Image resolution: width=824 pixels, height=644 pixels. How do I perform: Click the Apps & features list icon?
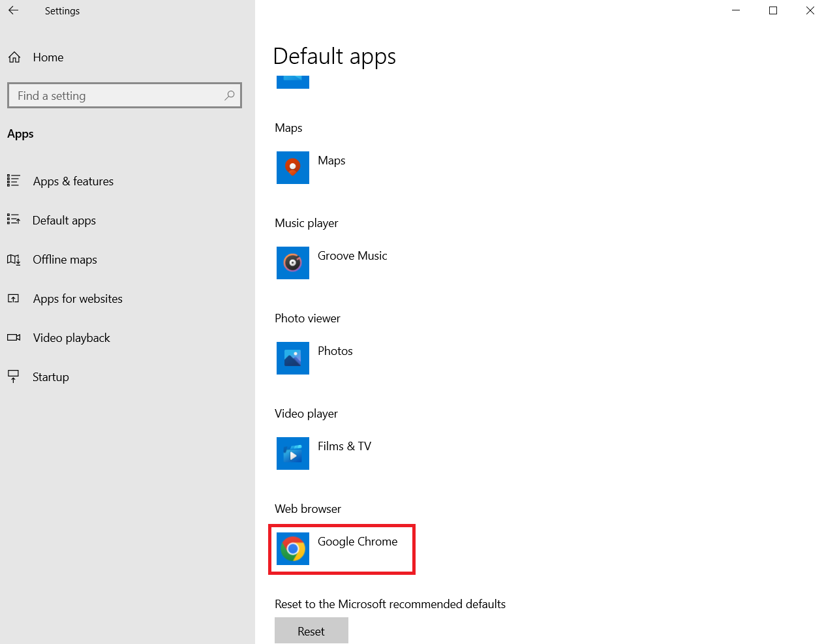(x=14, y=181)
